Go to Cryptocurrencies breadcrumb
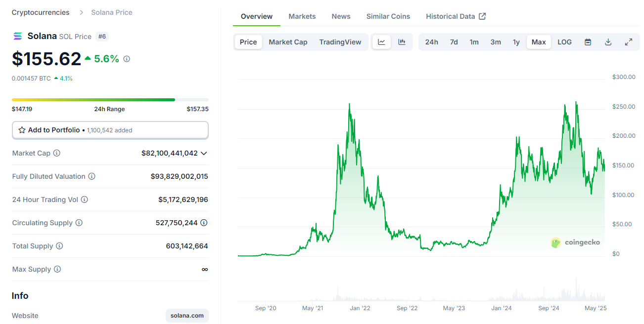 [x=41, y=12]
